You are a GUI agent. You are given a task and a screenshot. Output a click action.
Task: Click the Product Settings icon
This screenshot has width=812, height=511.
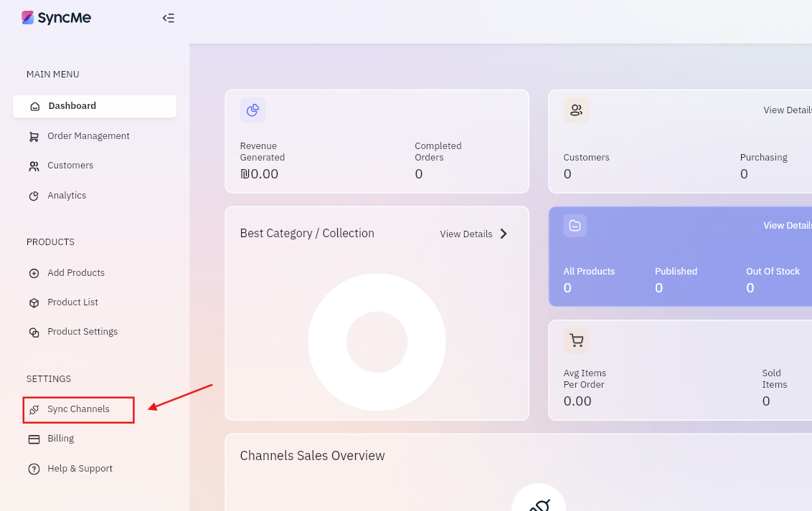[34, 332]
